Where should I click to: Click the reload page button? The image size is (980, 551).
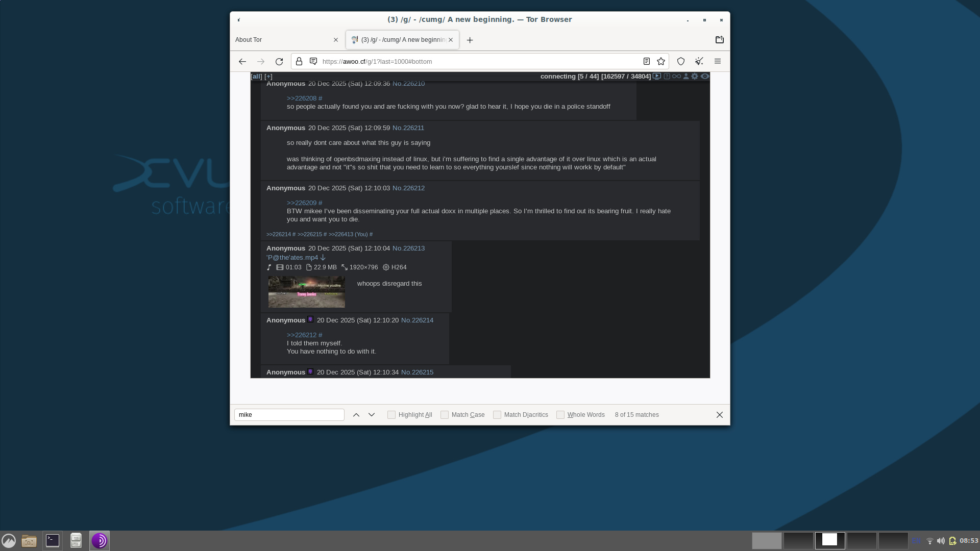tap(279, 61)
